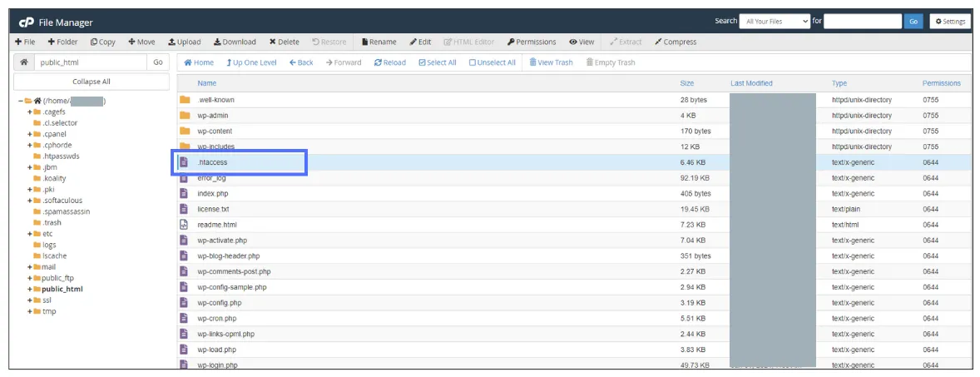Click the wp-admin folder icon
This screenshot has height=377, width=980.
coord(185,116)
